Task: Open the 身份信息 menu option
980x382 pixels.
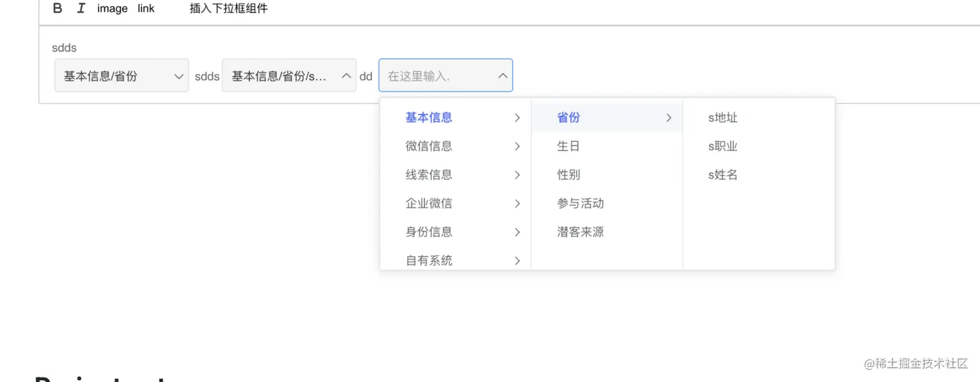Action: 429,232
